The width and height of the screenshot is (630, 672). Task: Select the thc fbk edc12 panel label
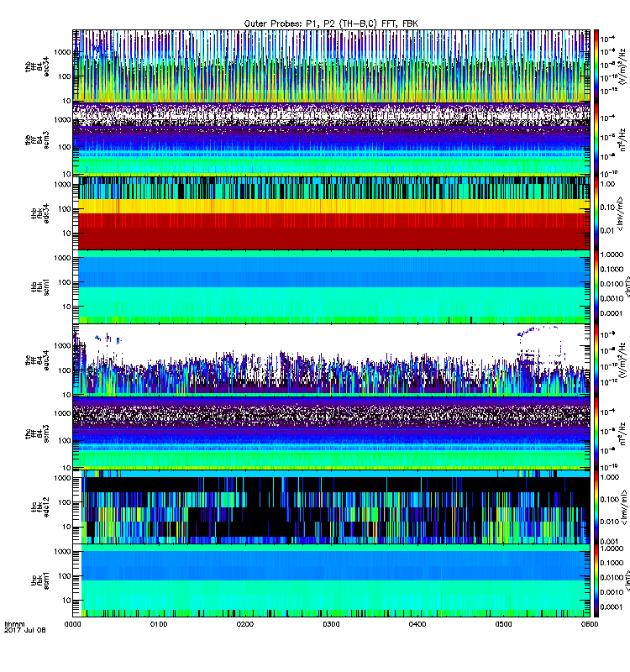[x=40, y=507]
